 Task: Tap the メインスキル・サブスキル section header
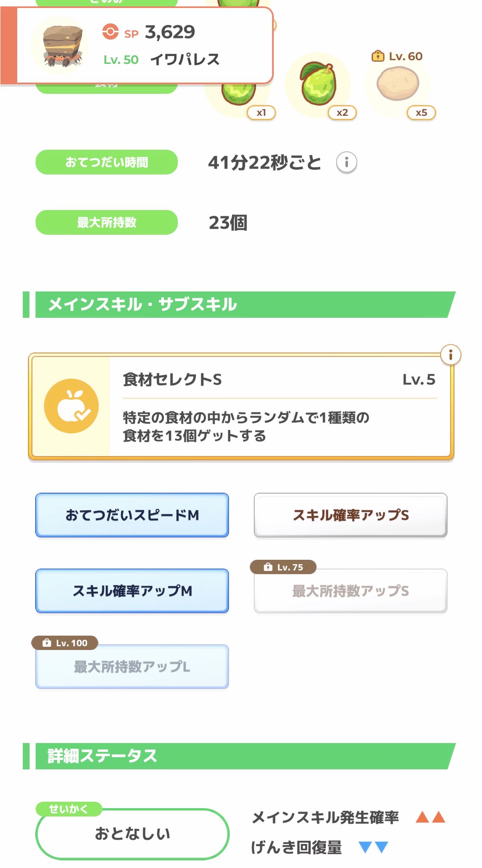pos(240,305)
